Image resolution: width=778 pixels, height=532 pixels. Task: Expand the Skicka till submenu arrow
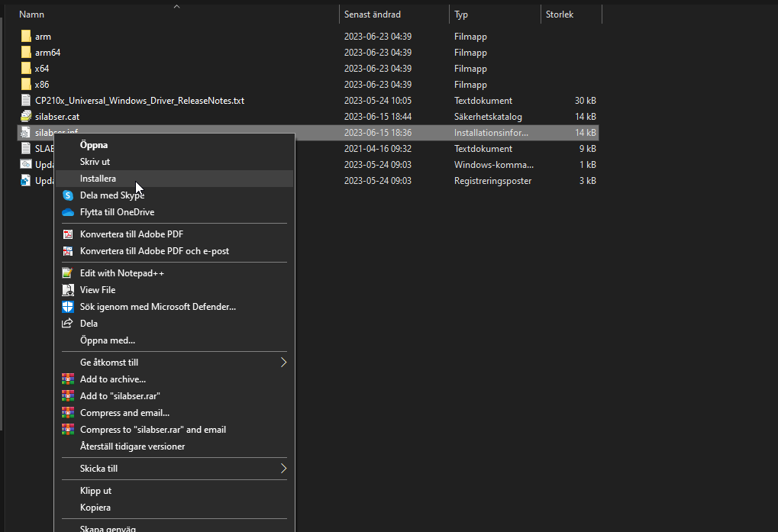(283, 469)
